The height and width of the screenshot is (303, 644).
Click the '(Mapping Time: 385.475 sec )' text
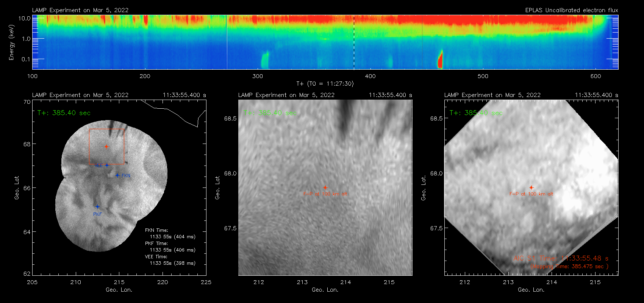coord(569,266)
